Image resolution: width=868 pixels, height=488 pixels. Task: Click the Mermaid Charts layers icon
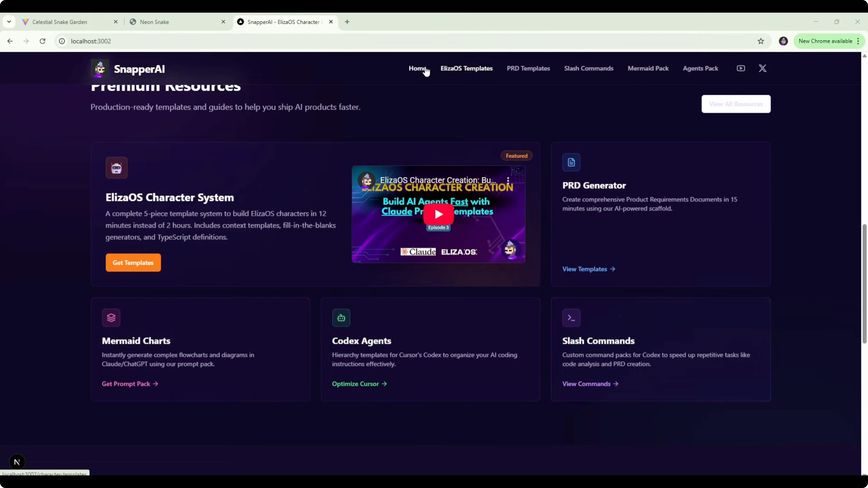(x=111, y=318)
